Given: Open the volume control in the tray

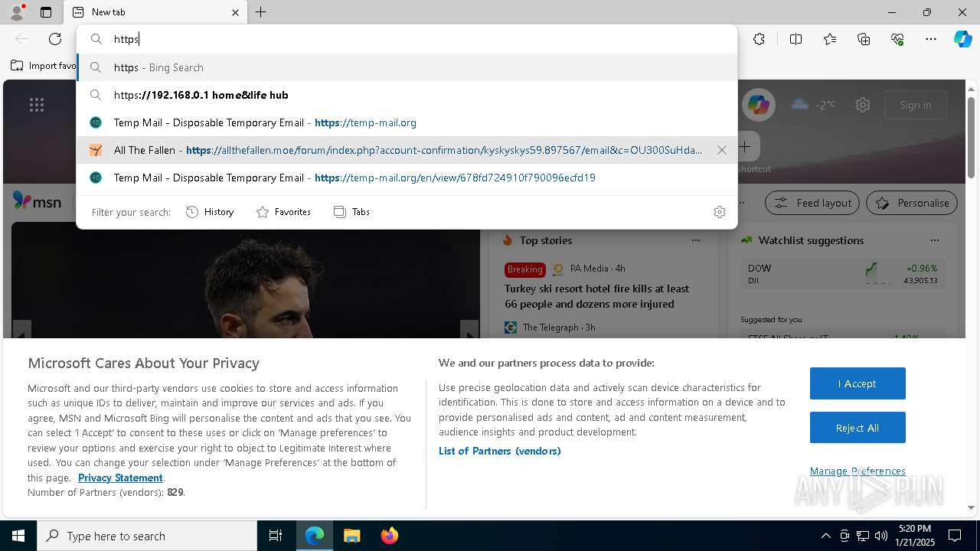Looking at the screenshot, I should point(881,536).
